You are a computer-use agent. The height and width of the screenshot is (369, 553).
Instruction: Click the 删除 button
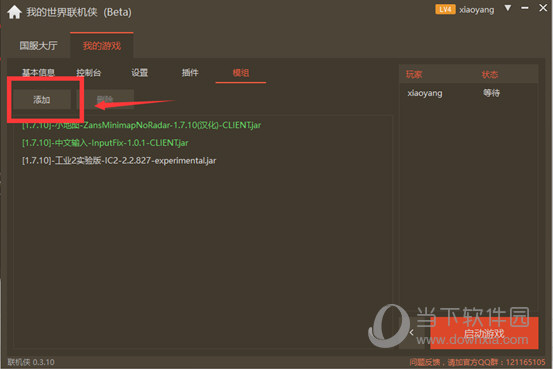tap(105, 99)
